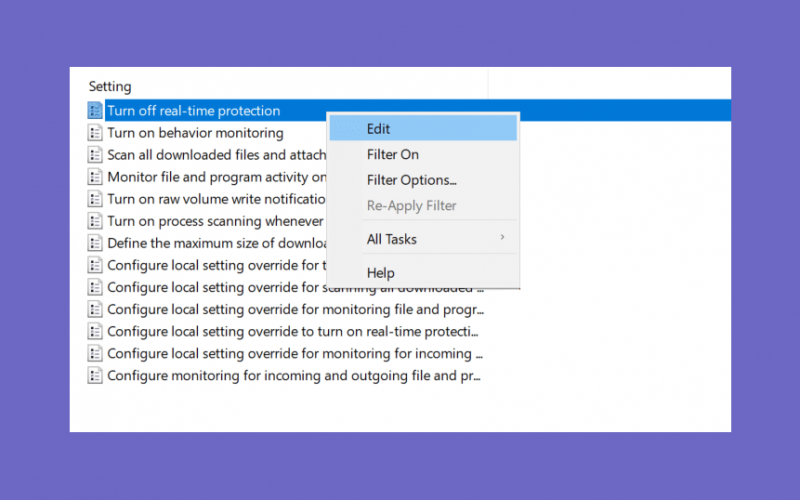Select Turn on behavior monitoring setting

coord(195,133)
